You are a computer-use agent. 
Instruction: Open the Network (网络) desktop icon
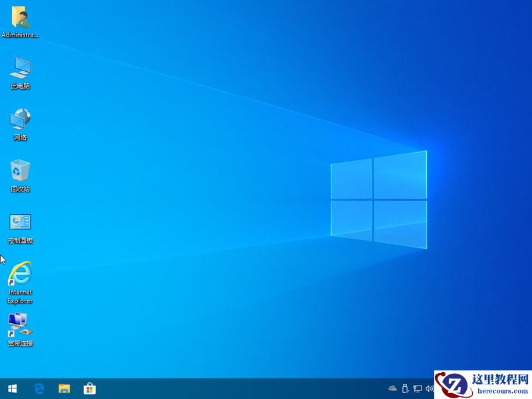point(20,123)
